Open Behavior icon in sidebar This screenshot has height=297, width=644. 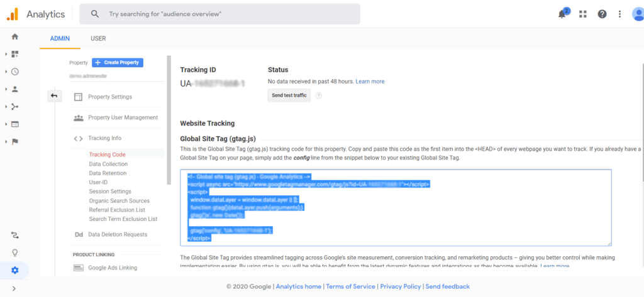pos(15,124)
